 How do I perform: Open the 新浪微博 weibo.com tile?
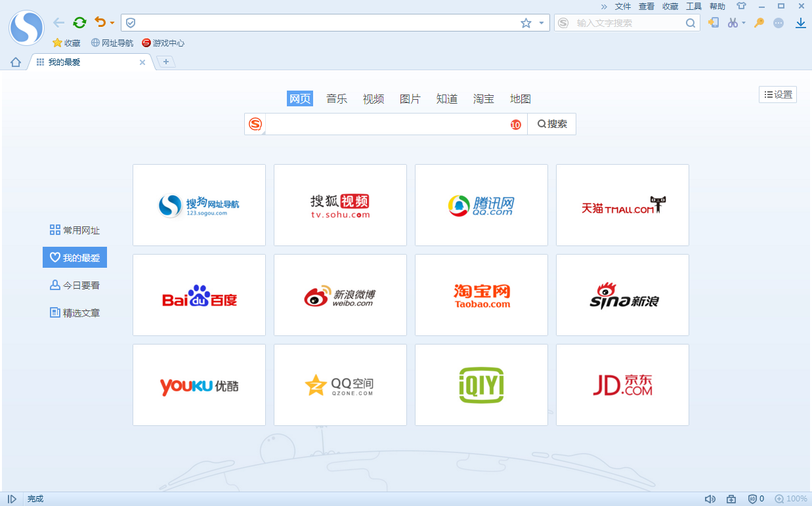[340, 295]
